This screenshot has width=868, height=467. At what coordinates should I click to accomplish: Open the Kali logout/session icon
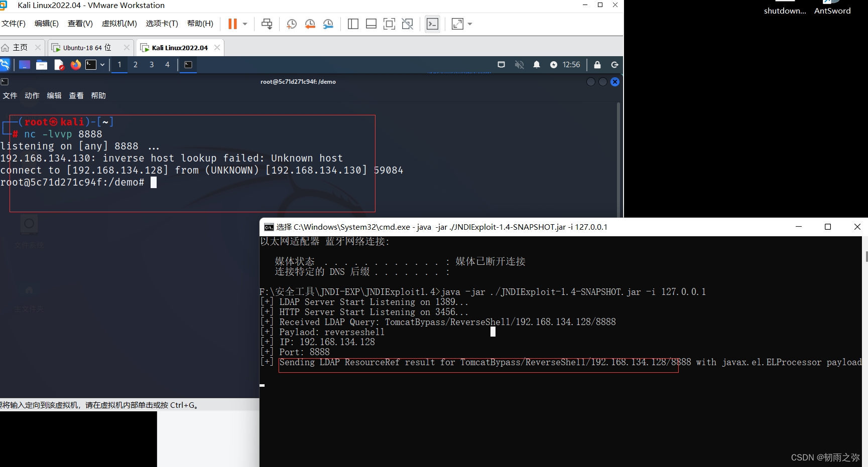[614, 65]
